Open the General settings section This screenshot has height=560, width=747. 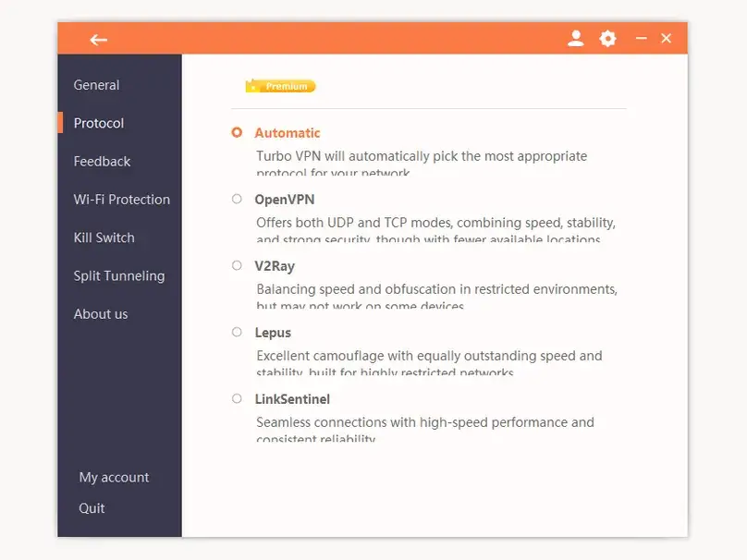pyautogui.click(x=96, y=85)
